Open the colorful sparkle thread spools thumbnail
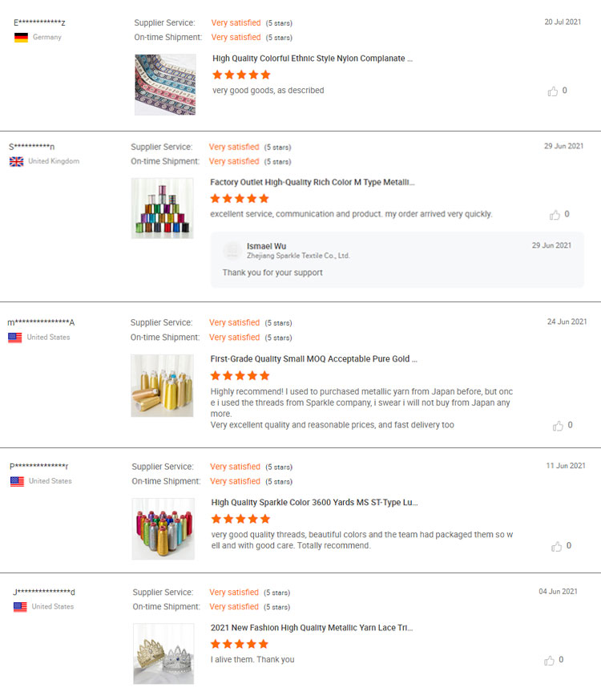The height and width of the screenshot is (700, 601). click(163, 528)
